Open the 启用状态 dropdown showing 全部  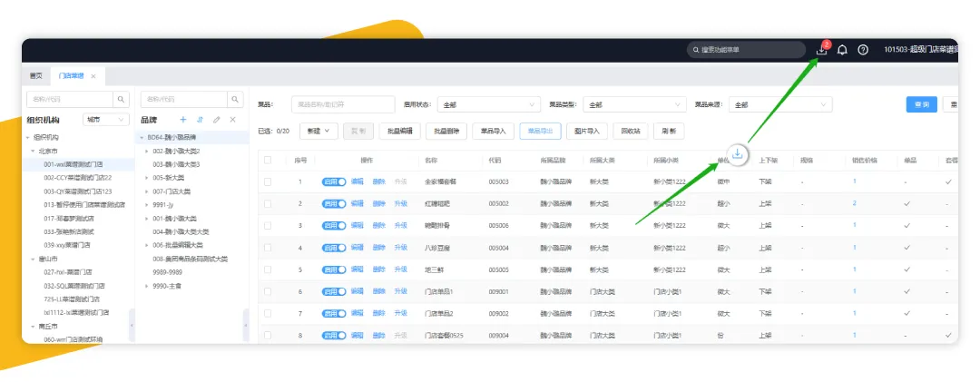point(489,104)
